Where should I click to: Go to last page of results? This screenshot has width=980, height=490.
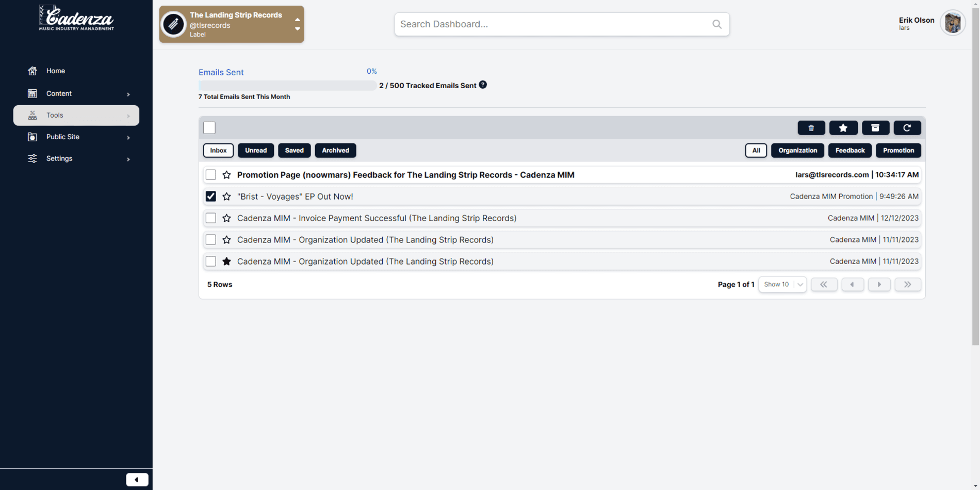click(x=908, y=284)
